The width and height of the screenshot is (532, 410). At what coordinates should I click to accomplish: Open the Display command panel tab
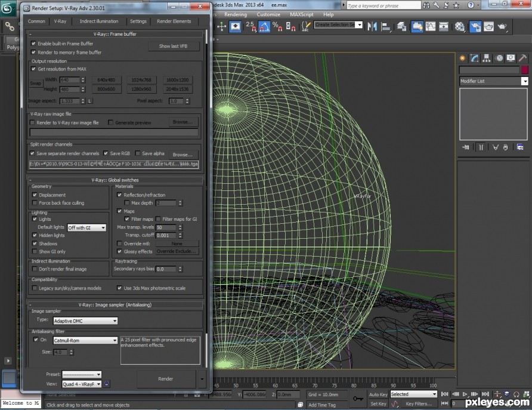pyautogui.click(x=511, y=58)
